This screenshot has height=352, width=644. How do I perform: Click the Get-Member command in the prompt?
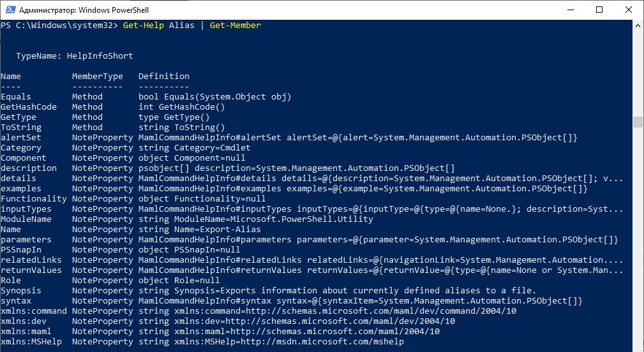pyautogui.click(x=236, y=26)
